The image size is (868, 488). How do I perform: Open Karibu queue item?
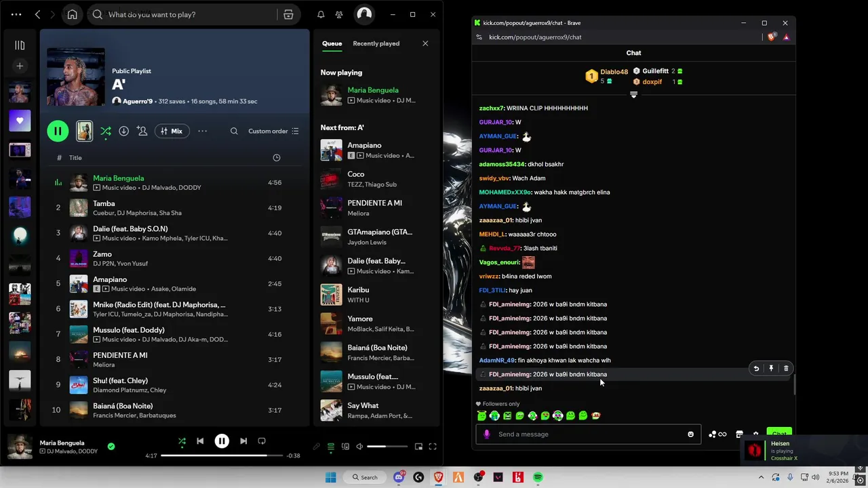click(375, 295)
